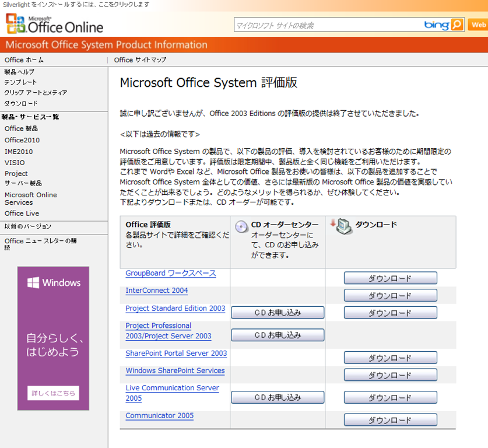Open テンプレート in the sidebar
Viewport: 488px width, 448px height.
(20, 82)
